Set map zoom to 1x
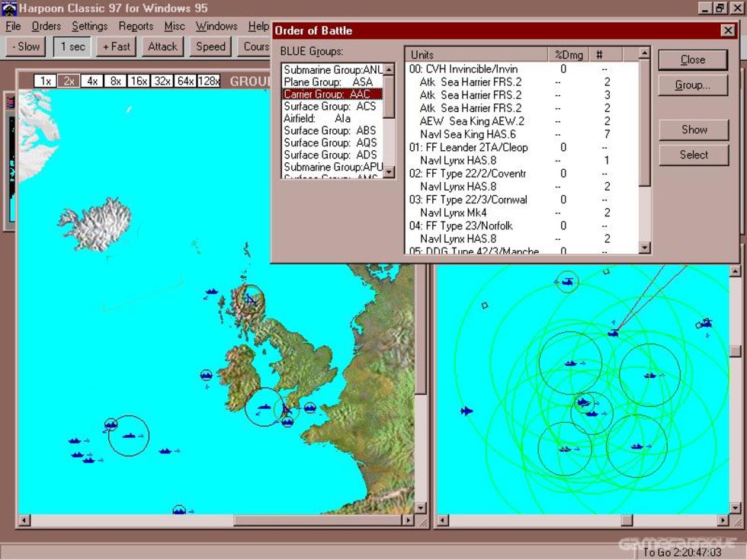Viewport: 747px width, 560px height. pyautogui.click(x=45, y=81)
